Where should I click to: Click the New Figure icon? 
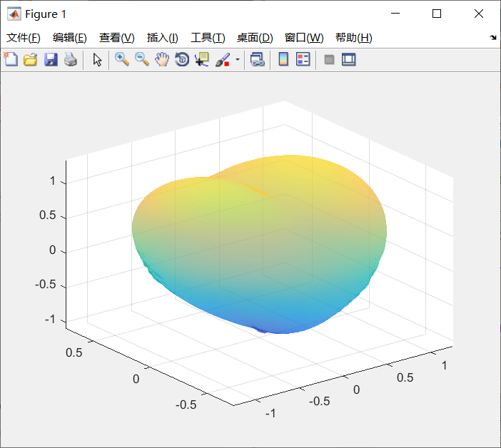pyautogui.click(x=11, y=59)
